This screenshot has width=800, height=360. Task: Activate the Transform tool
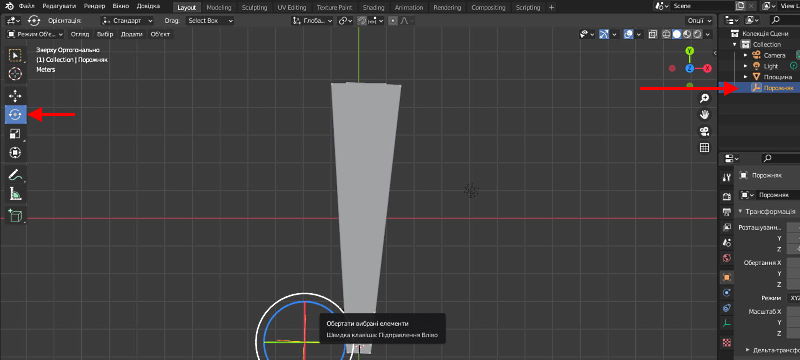pos(15,152)
